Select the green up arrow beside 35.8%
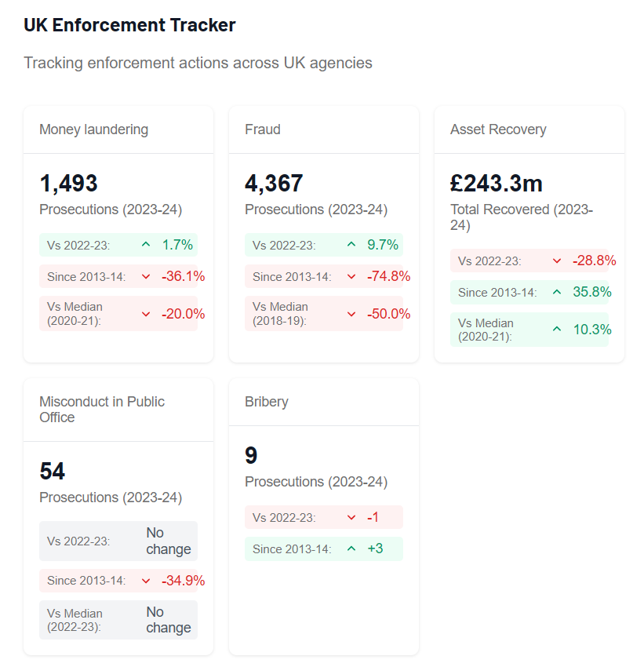Screen dimensions: 644x667 [x=558, y=292]
